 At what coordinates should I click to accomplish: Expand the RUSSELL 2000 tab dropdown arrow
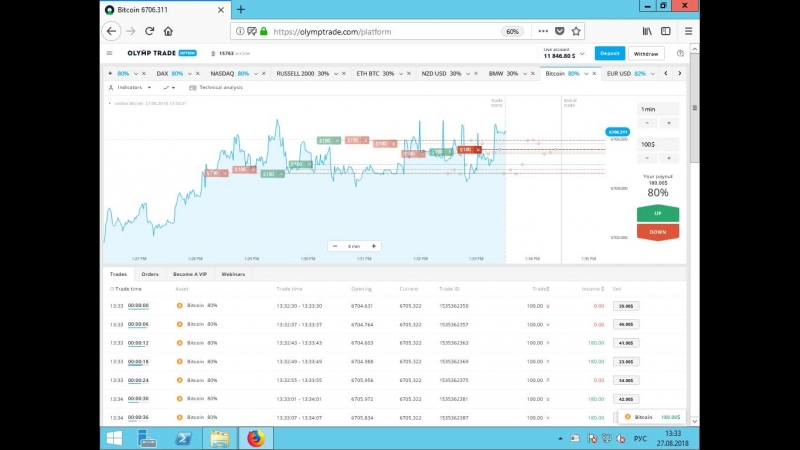336,73
